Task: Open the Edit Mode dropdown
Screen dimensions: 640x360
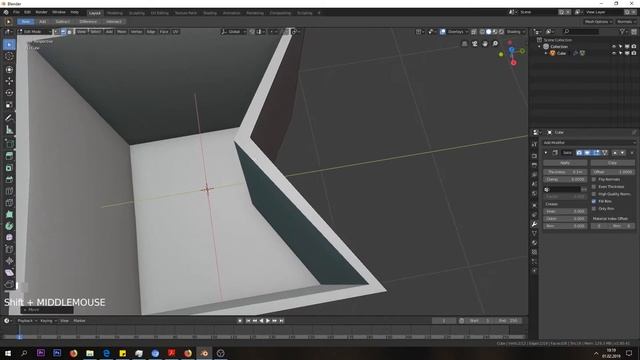Action: (34, 31)
